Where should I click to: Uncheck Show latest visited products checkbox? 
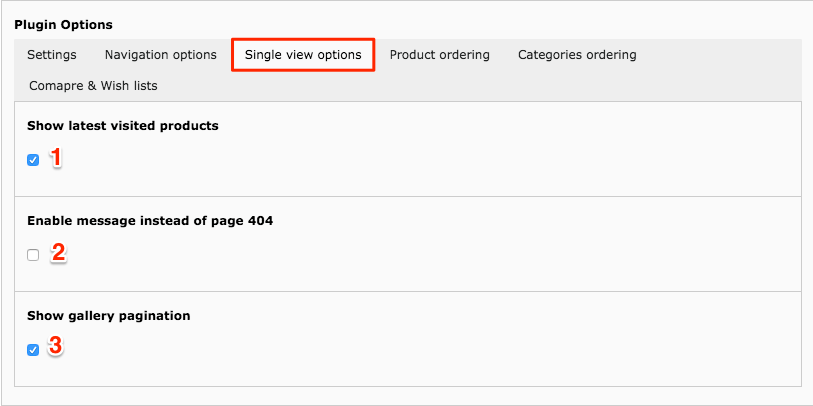[x=33, y=160]
